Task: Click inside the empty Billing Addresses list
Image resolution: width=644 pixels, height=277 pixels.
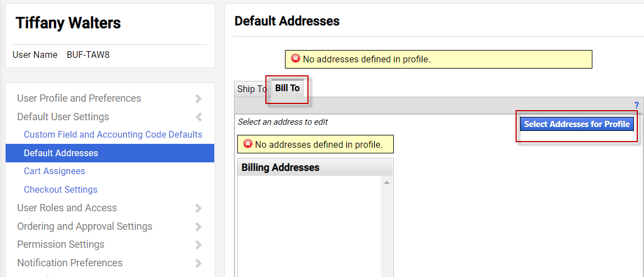Action: coord(310,225)
